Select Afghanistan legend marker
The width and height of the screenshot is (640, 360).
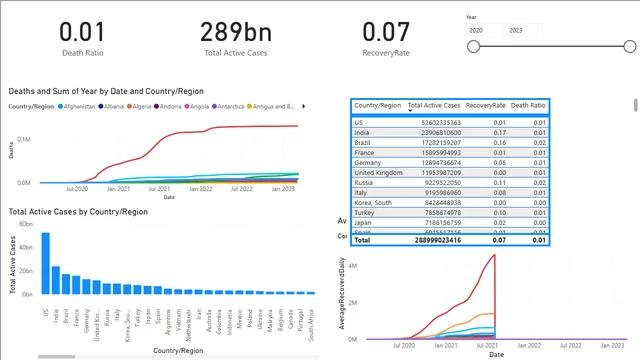tap(60, 107)
